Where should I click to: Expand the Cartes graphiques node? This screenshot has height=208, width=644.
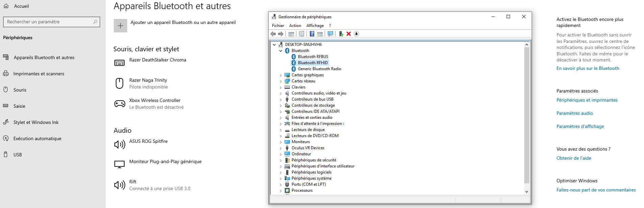coord(280,75)
